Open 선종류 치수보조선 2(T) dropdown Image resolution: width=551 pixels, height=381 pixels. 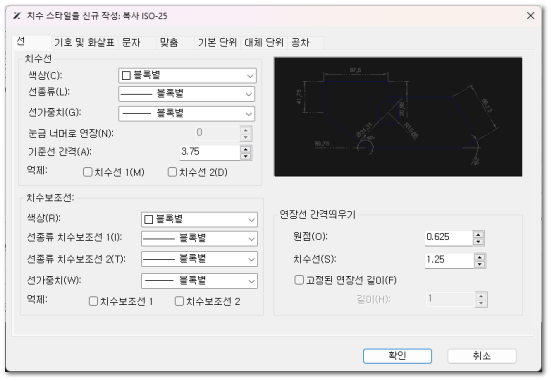tap(199, 259)
